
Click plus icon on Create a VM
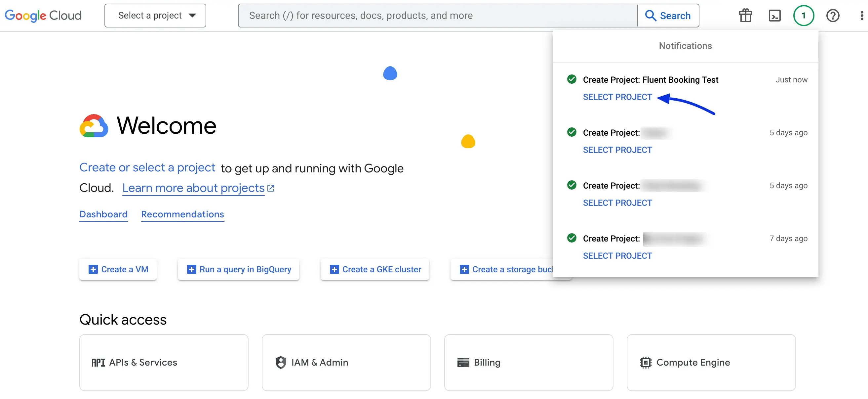pos(93,270)
